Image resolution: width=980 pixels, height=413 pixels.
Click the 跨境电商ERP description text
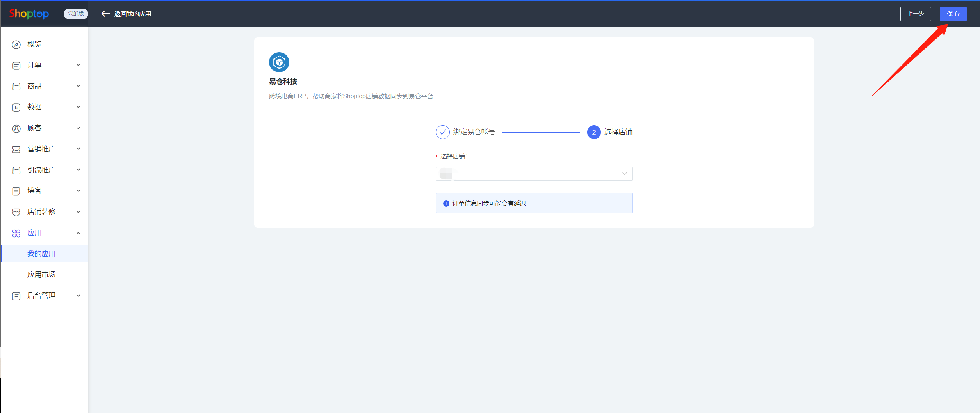(351, 96)
